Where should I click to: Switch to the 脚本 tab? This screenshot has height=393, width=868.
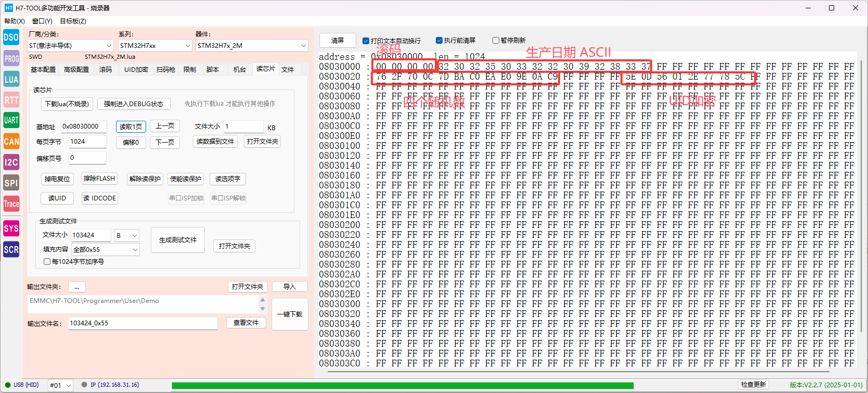coord(213,69)
